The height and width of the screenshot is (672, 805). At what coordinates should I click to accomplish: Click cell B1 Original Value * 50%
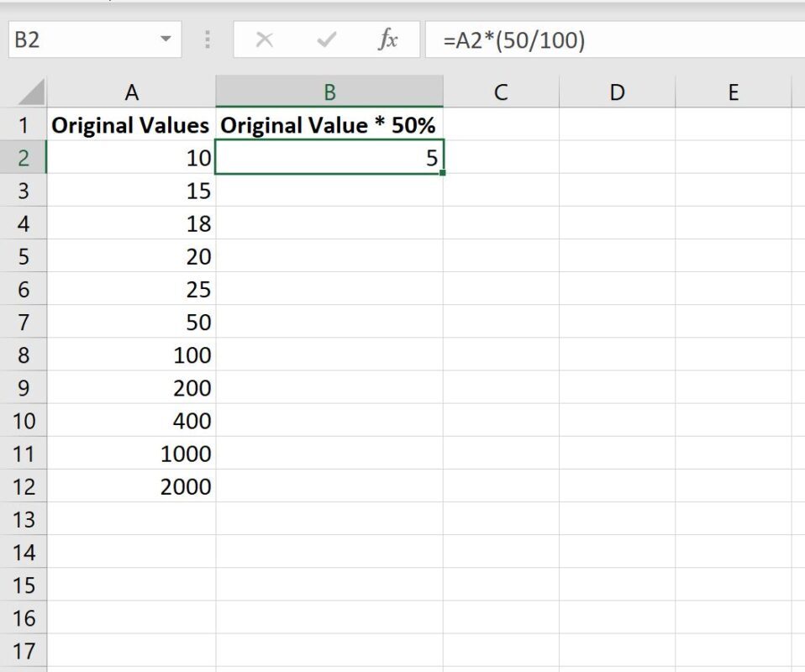(x=329, y=125)
